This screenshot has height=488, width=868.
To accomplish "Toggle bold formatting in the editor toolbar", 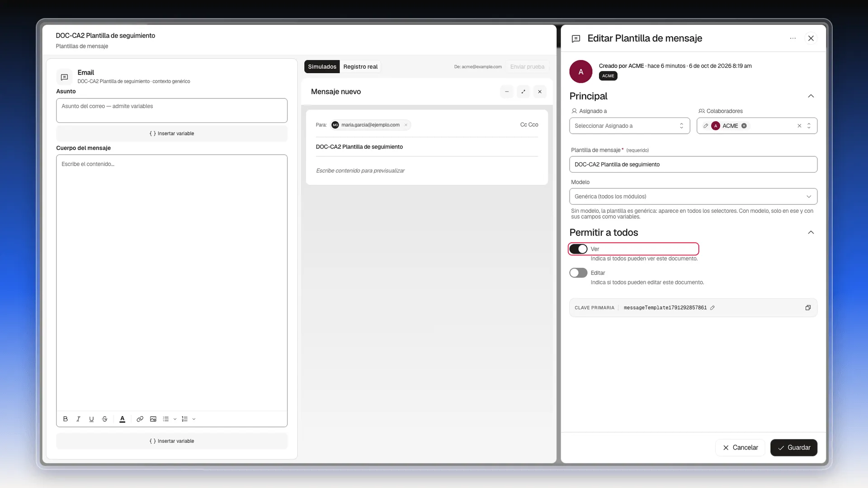I will point(66,419).
